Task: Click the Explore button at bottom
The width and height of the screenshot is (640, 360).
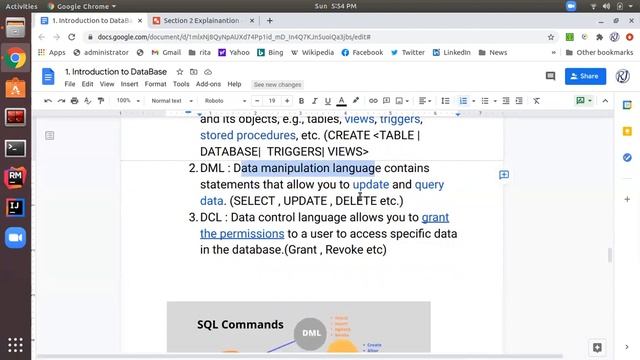Action: [x=597, y=347]
